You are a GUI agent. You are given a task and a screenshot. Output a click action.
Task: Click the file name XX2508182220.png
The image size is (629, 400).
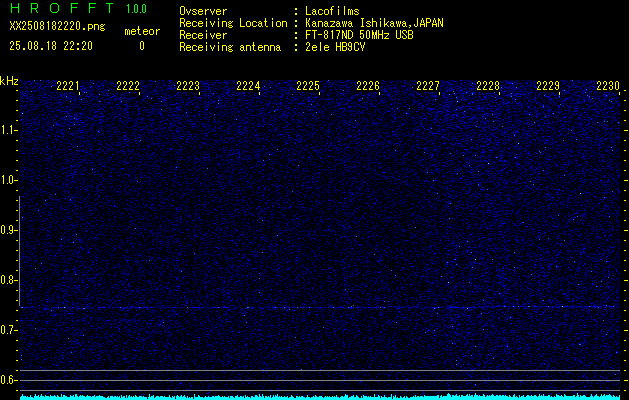tap(57, 26)
